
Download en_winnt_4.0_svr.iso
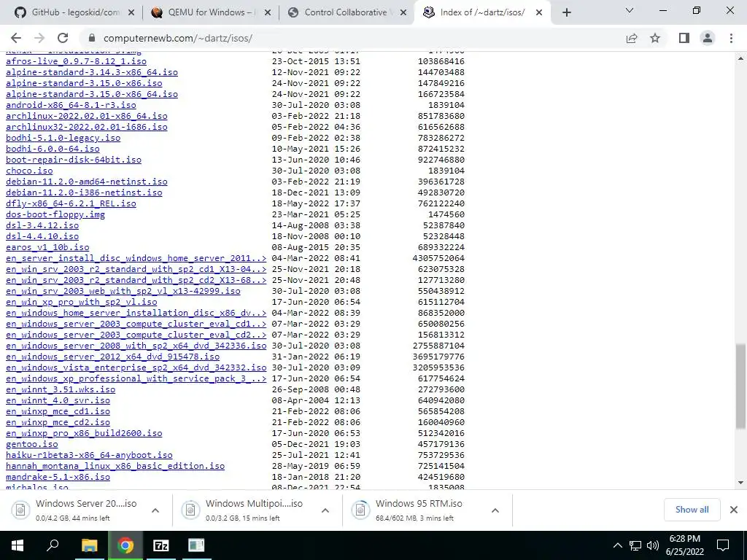tap(58, 401)
